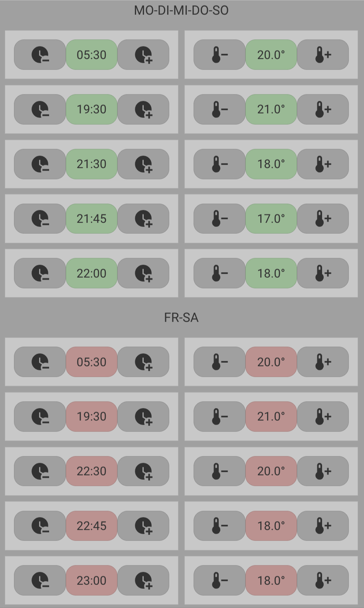
Task: Increase the red 19:30 time in FR-SA
Action: click(143, 417)
